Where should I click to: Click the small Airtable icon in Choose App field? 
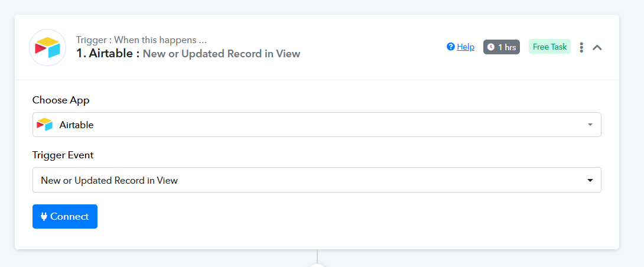point(45,125)
